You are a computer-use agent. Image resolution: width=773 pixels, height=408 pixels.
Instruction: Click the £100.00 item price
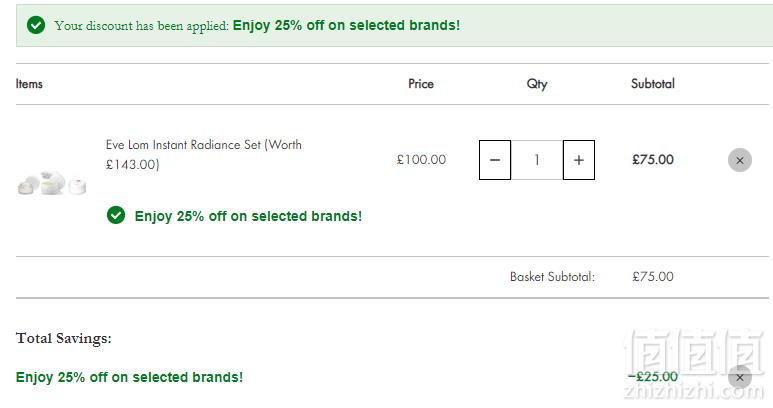[x=421, y=160]
